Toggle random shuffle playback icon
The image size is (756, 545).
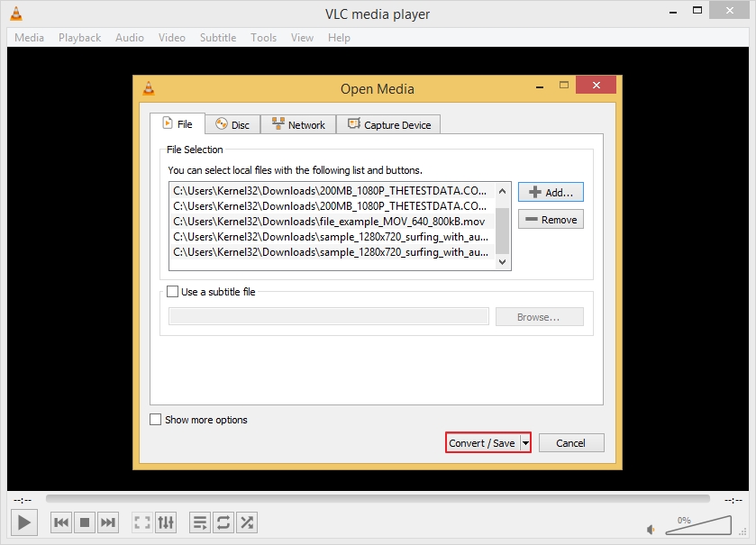247,522
